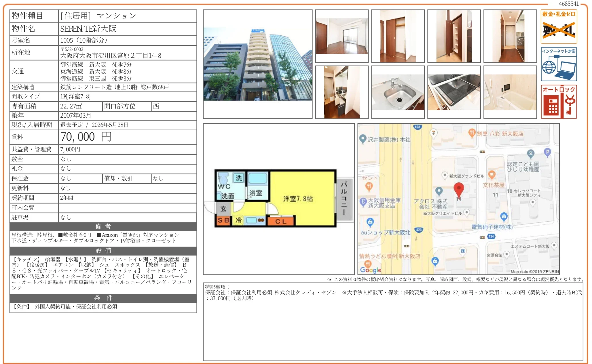592x364 pixels.
Task: Open the IH stove photo thumbnail
Action: pos(454,92)
